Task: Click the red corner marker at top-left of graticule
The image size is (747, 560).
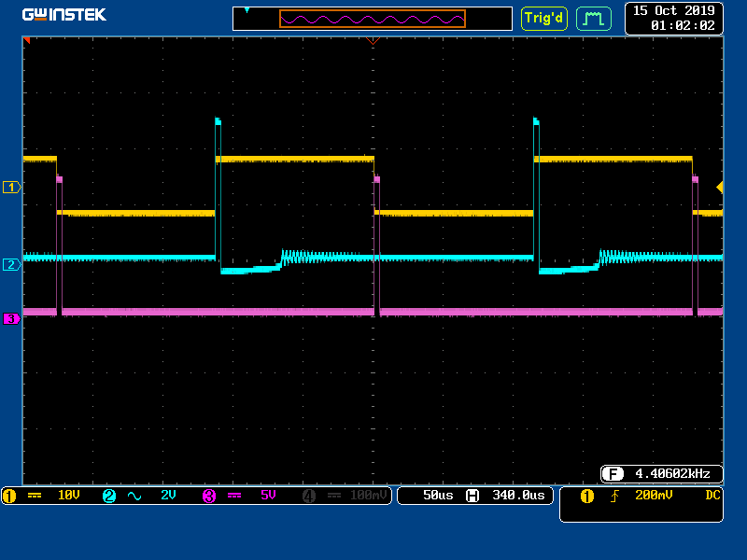Action: coord(27,40)
